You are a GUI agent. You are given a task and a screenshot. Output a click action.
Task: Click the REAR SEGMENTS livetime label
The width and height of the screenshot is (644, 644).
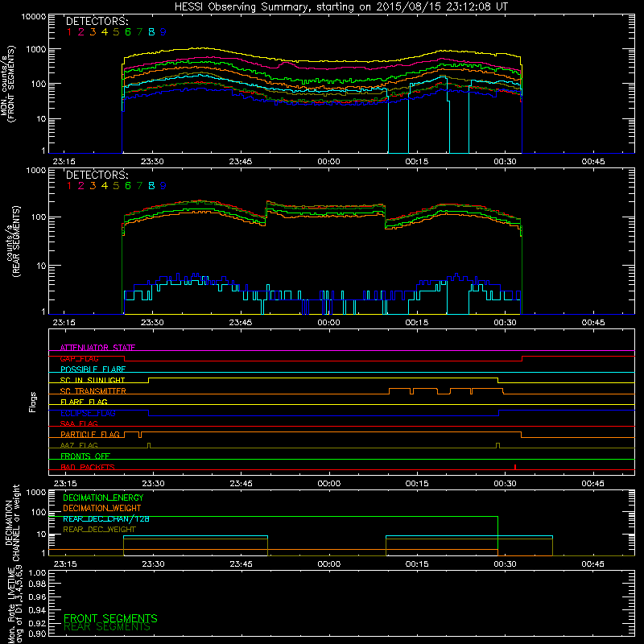point(107,628)
